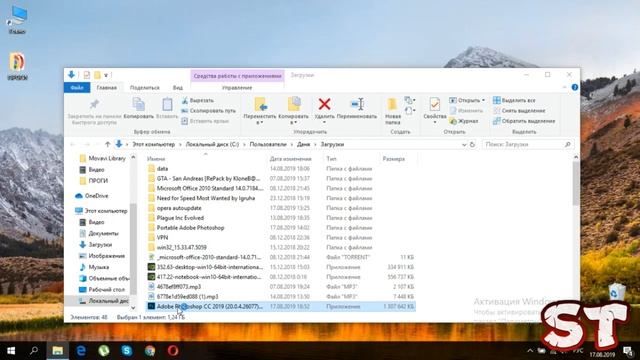The width and height of the screenshot is (640, 360).
Task: Select Документы in the navigation pane
Action: point(99,233)
